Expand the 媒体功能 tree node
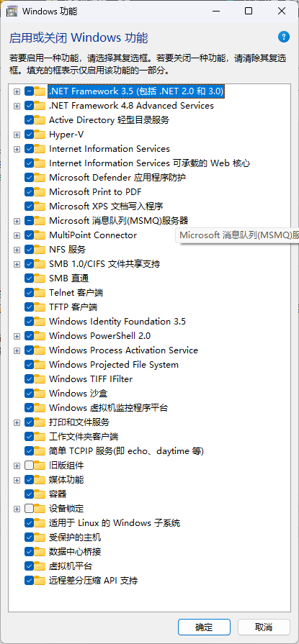The width and height of the screenshot is (299, 644). [x=17, y=480]
